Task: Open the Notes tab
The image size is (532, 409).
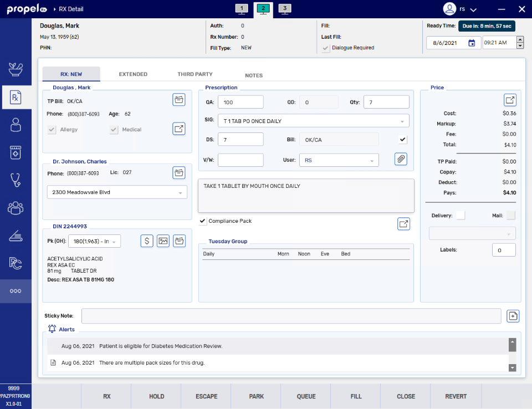Action: [x=254, y=75]
